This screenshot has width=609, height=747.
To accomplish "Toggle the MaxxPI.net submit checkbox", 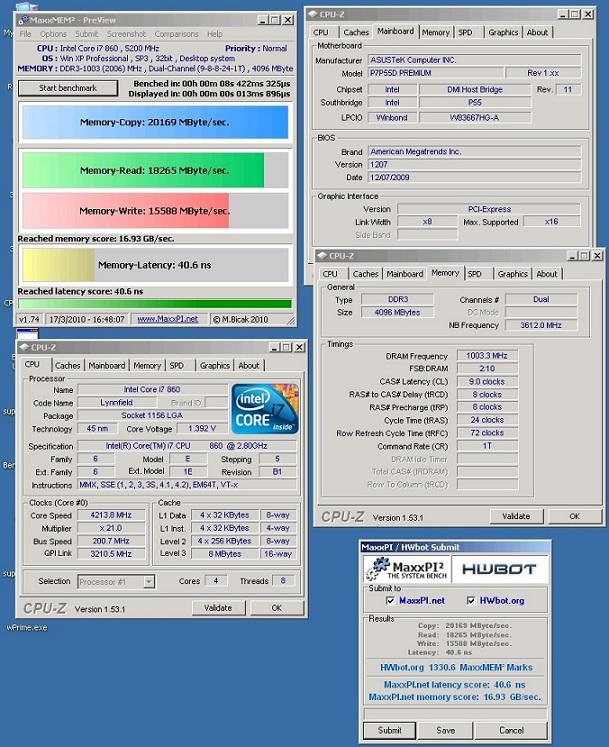I will click(x=390, y=601).
